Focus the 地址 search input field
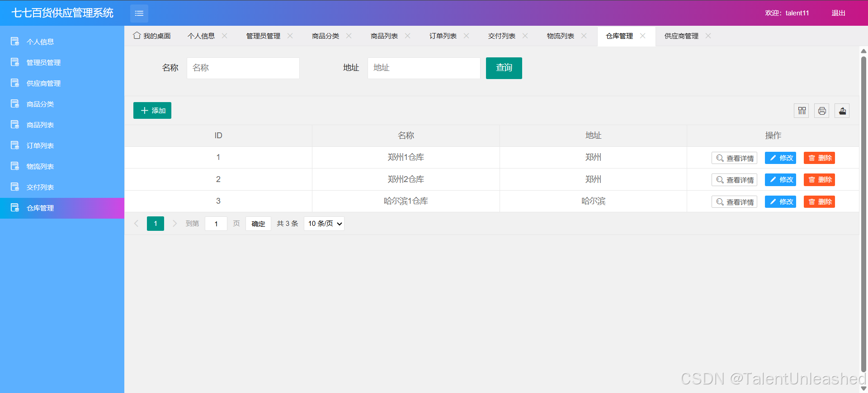868x393 pixels. click(424, 68)
